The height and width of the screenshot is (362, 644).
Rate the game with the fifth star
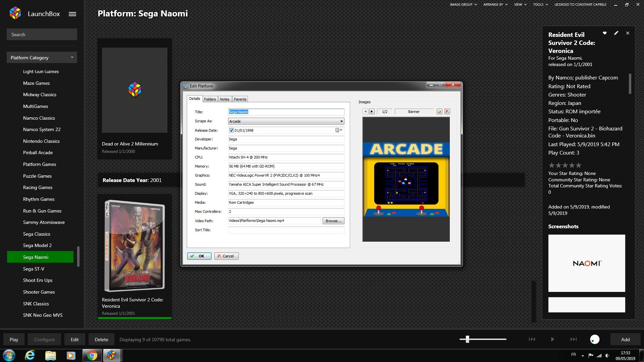point(578,165)
